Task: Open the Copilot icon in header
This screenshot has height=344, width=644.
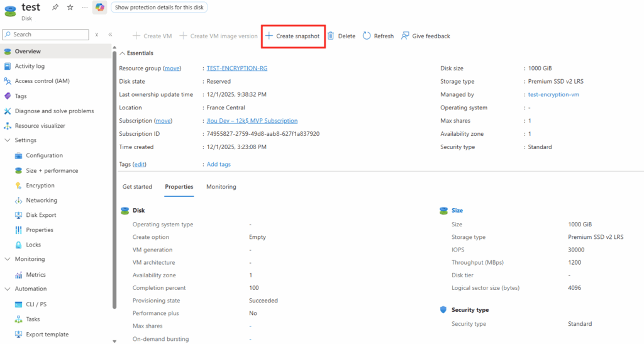Action: [100, 7]
